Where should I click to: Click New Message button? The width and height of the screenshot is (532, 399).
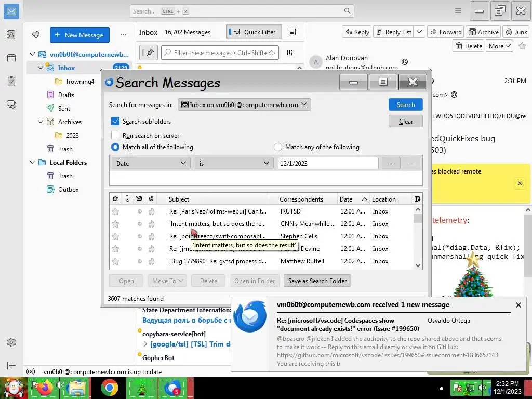pyautogui.click(x=79, y=35)
